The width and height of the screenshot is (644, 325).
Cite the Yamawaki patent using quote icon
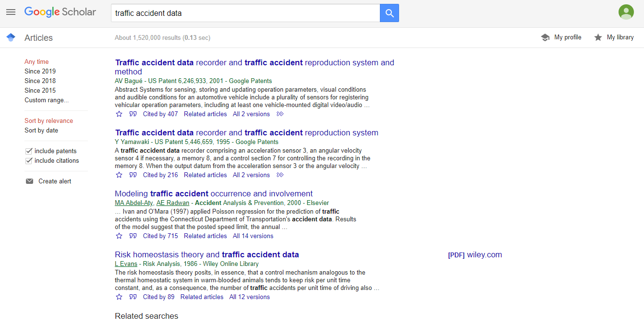pos(133,175)
